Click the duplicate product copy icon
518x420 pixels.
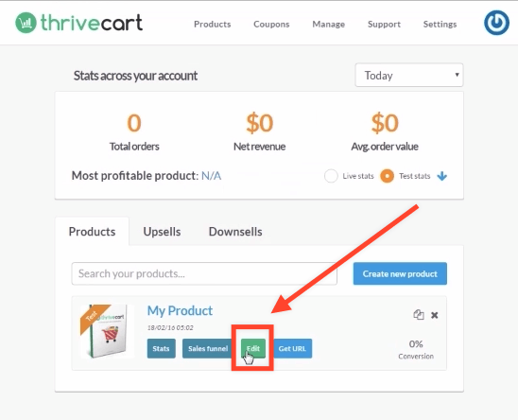coord(419,314)
